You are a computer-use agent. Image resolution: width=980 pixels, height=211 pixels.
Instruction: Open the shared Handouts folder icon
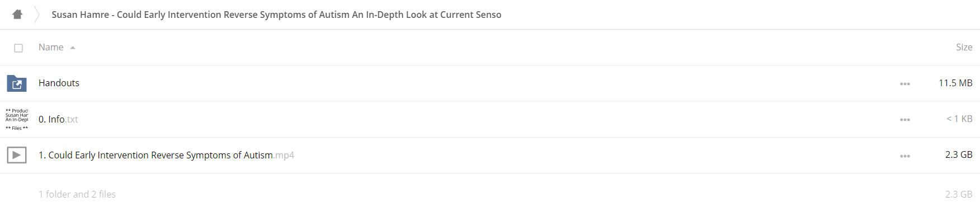(17, 83)
